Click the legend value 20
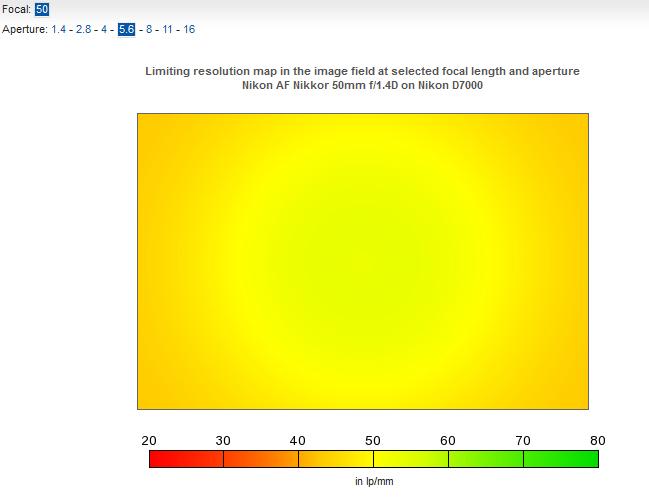The image size is (649, 503). [149, 440]
